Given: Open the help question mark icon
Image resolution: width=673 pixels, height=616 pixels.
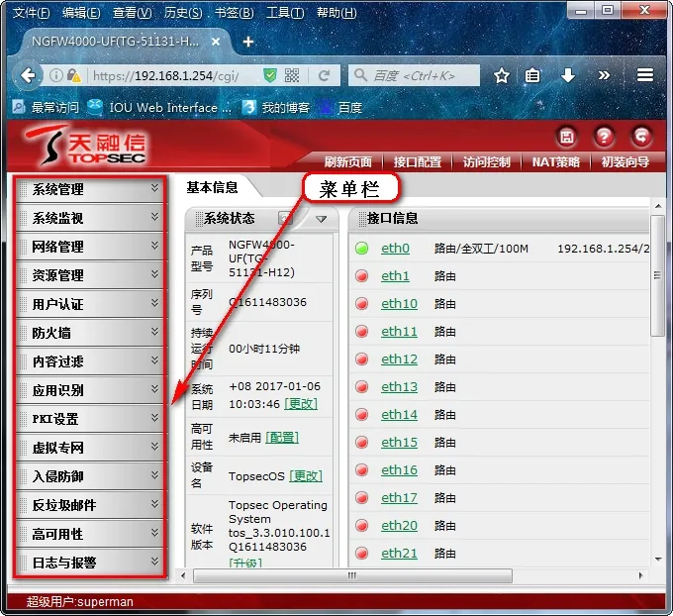Looking at the screenshot, I should [x=604, y=137].
